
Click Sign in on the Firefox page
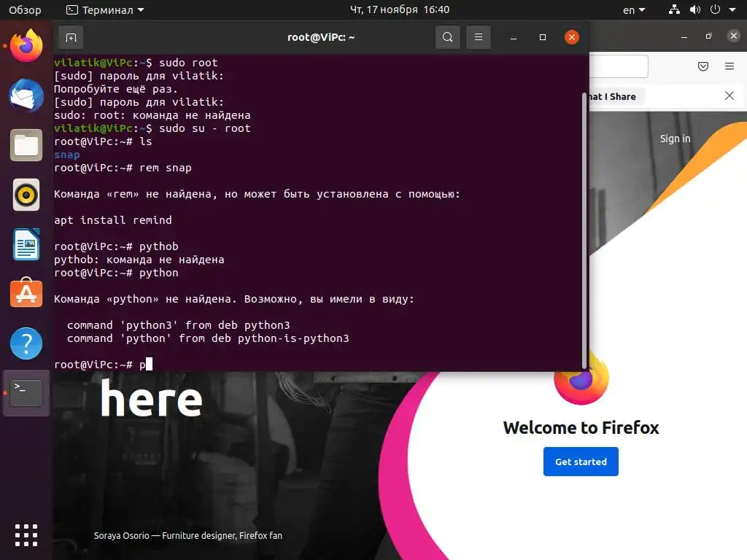tap(675, 139)
